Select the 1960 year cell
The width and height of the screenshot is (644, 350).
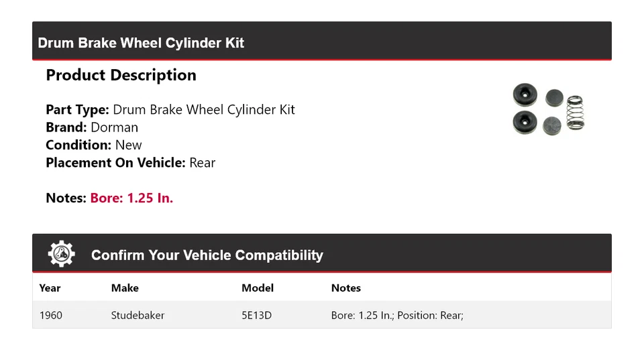tap(51, 315)
